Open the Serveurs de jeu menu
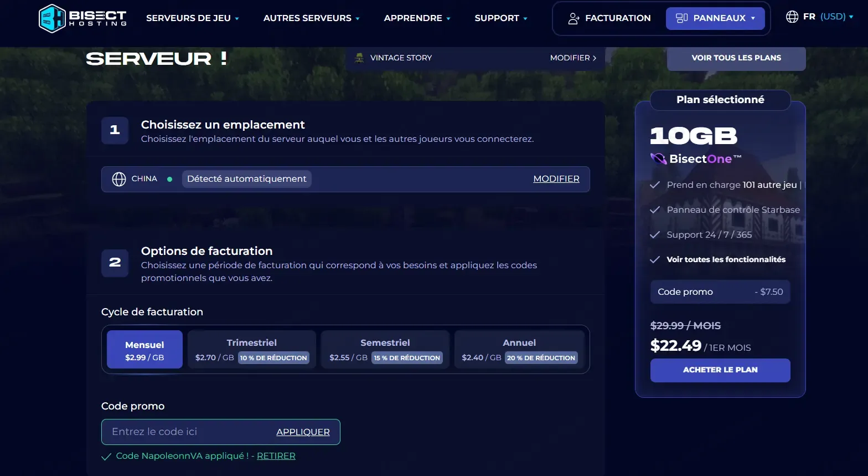Viewport: 868px width, 476px height. 193,18
